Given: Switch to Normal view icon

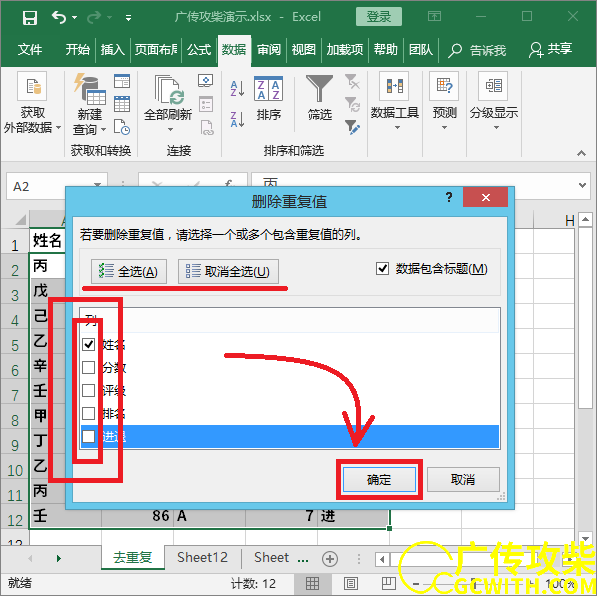Looking at the screenshot, I should tap(312, 583).
